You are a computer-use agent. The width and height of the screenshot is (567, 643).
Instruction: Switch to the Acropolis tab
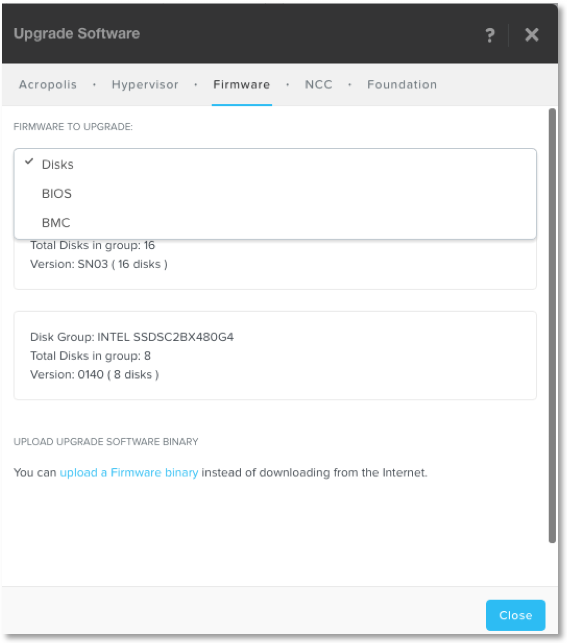(x=48, y=84)
